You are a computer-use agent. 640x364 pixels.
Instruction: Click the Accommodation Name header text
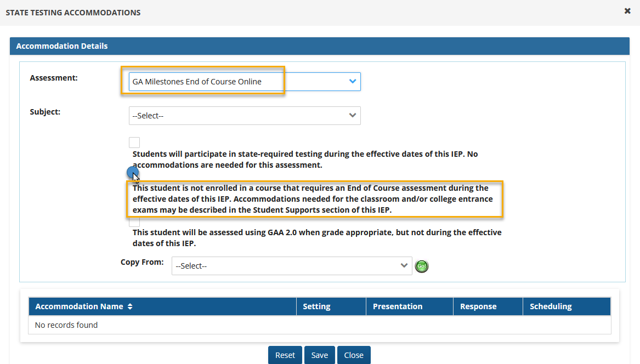[x=79, y=307]
